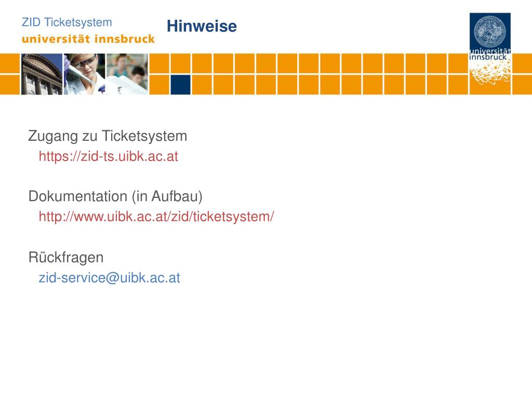This screenshot has width=532, height=399.
Task: Open the ticketsystem documentation URL
Action: pos(156,217)
